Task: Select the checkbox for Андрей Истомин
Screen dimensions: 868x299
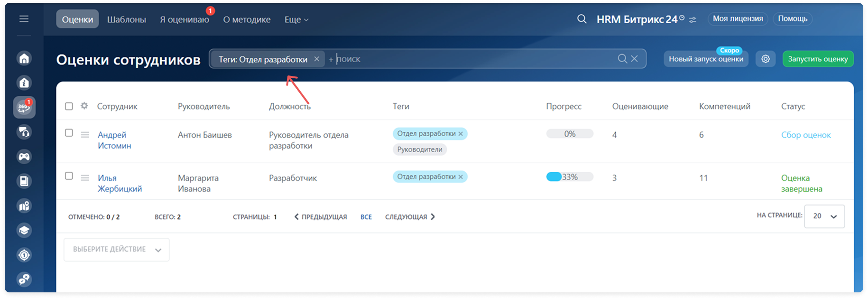Action: tap(69, 133)
